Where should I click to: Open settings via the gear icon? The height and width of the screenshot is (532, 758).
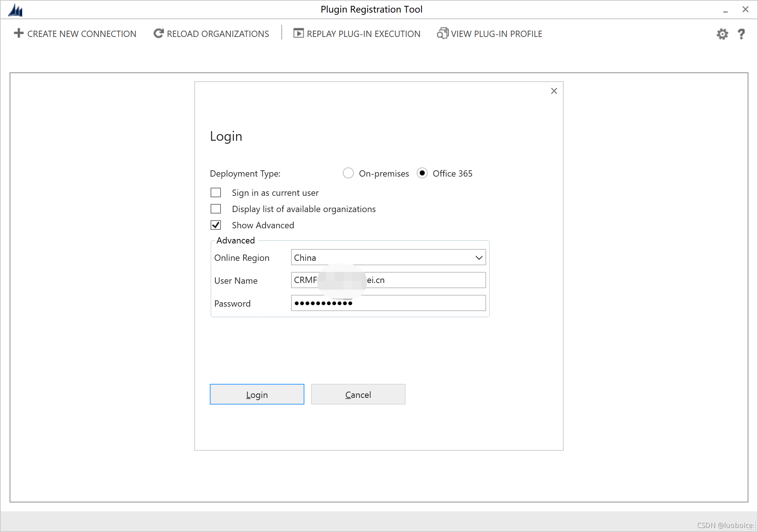722,34
